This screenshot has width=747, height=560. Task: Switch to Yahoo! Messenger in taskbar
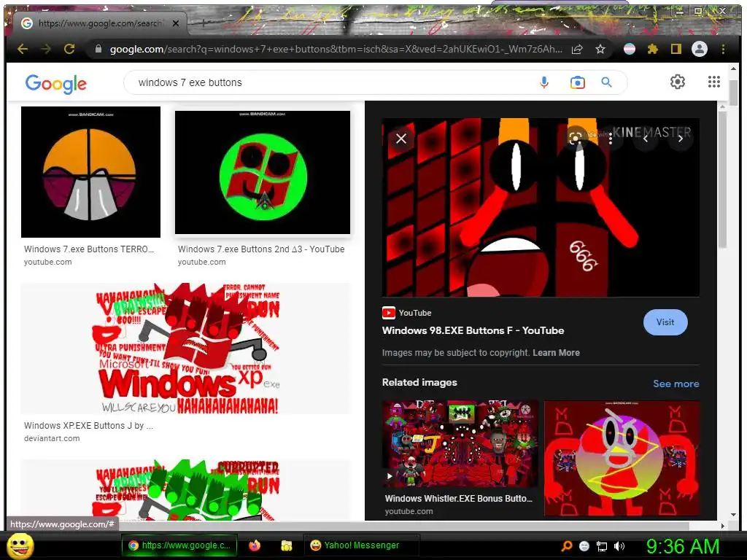(x=362, y=545)
